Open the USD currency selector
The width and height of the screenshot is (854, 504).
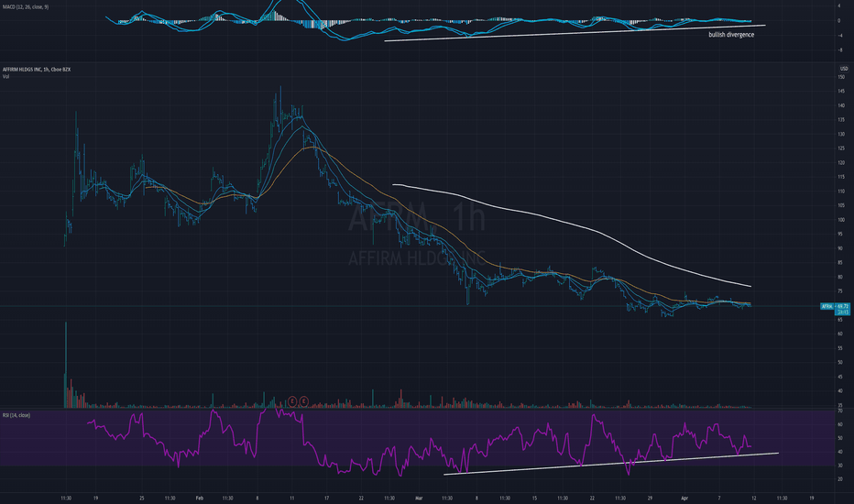click(844, 69)
